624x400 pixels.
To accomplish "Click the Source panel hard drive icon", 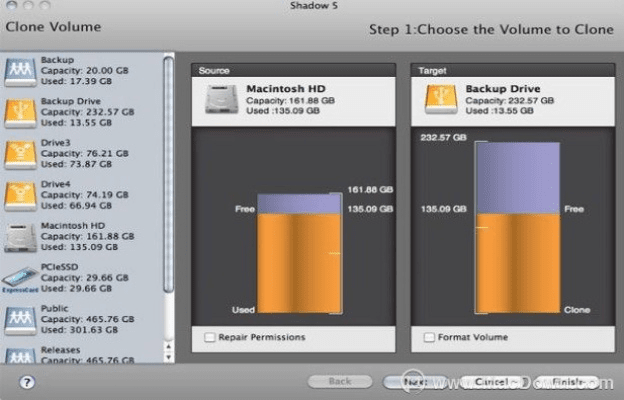I will (220, 99).
